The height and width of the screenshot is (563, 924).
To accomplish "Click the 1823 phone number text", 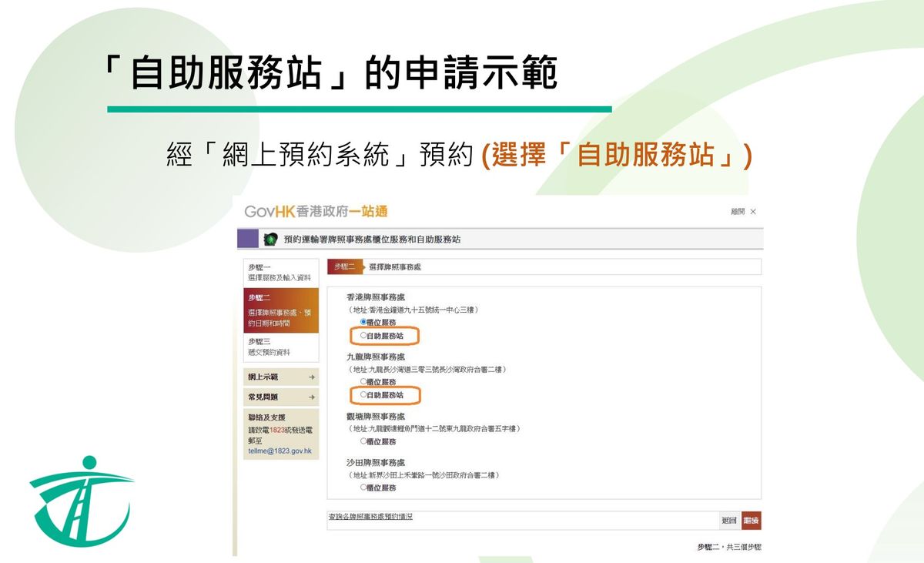I will pyautogui.click(x=277, y=430).
